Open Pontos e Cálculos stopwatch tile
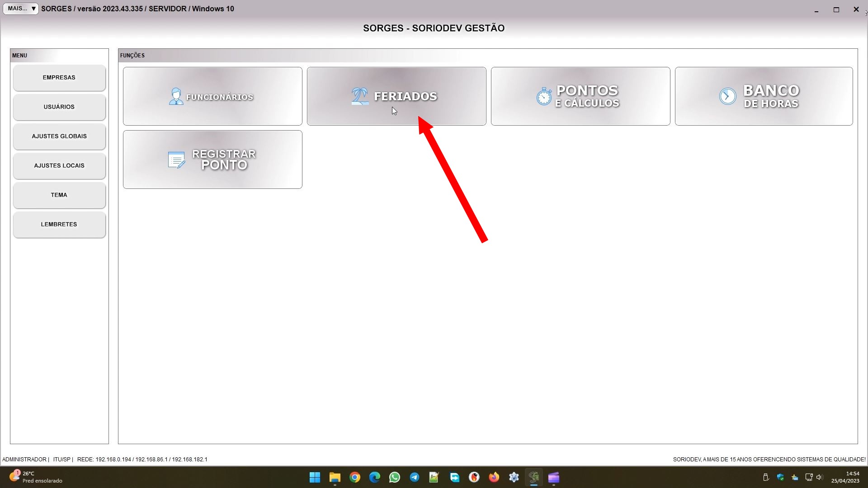868x488 pixels. click(x=580, y=96)
